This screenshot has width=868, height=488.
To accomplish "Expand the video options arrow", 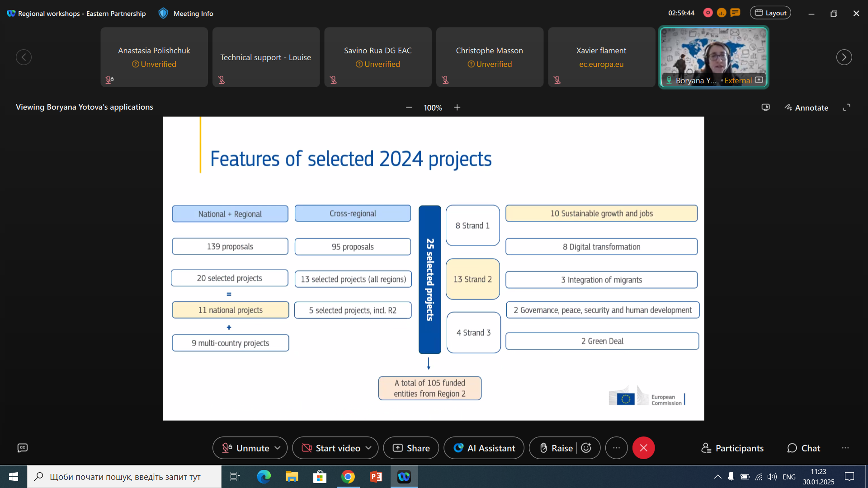I will pos(368,448).
